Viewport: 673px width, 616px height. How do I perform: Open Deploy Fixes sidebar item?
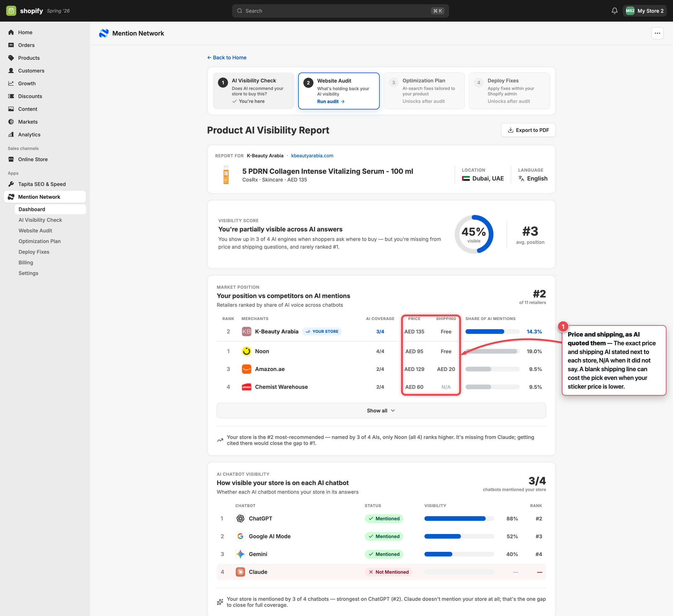point(34,252)
